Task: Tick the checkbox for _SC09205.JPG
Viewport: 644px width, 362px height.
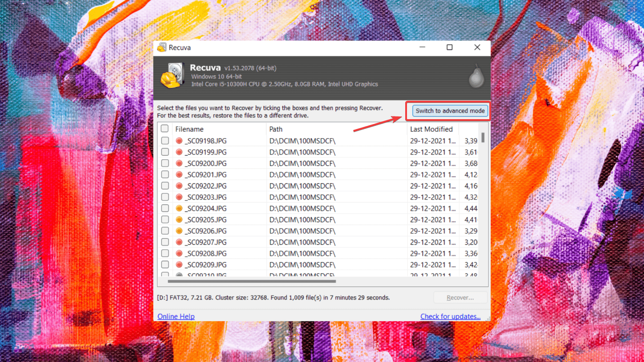Action: 165,219
